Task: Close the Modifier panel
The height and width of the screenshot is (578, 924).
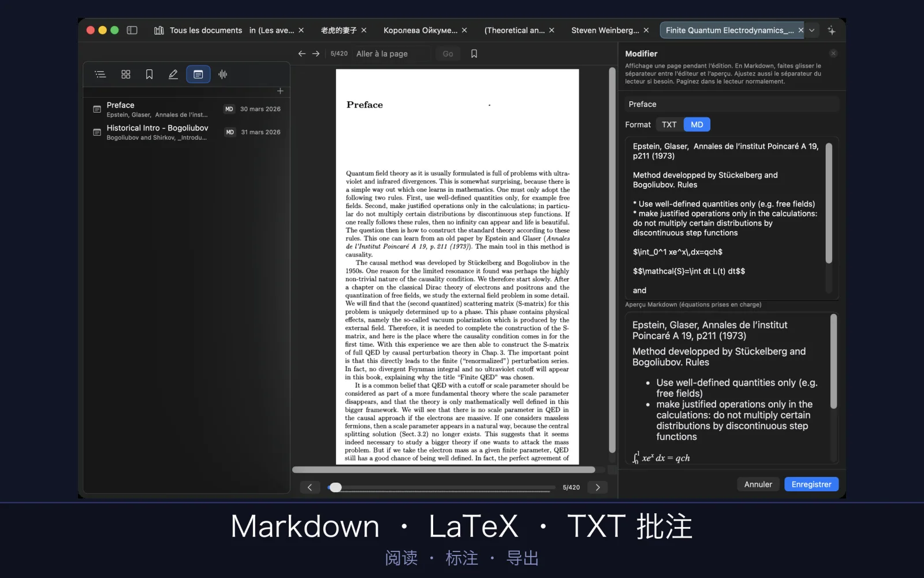Action: pyautogui.click(x=833, y=53)
